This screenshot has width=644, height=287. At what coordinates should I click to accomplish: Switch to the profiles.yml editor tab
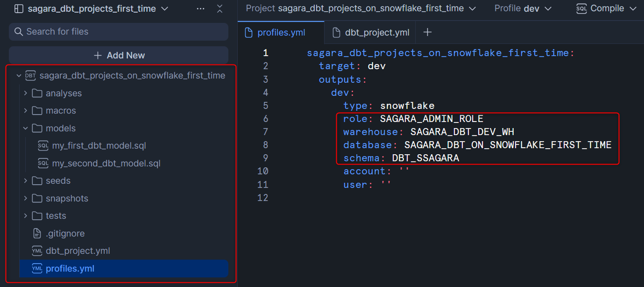(x=281, y=33)
